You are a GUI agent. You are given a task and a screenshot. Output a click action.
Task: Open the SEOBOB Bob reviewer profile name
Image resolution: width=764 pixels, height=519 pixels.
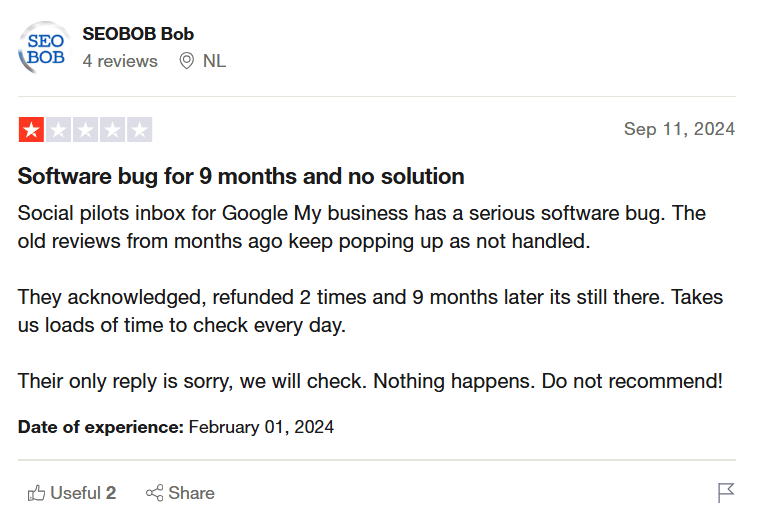coord(138,34)
